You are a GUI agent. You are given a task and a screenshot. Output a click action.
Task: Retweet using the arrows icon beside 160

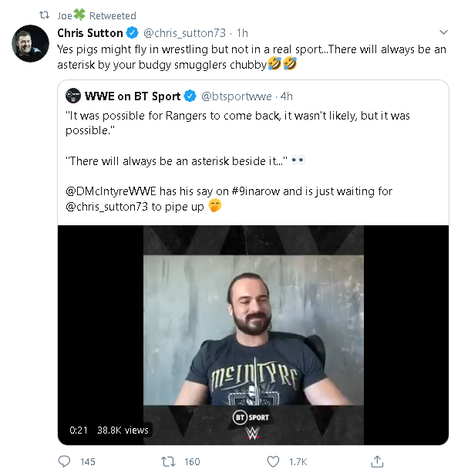point(168,462)
